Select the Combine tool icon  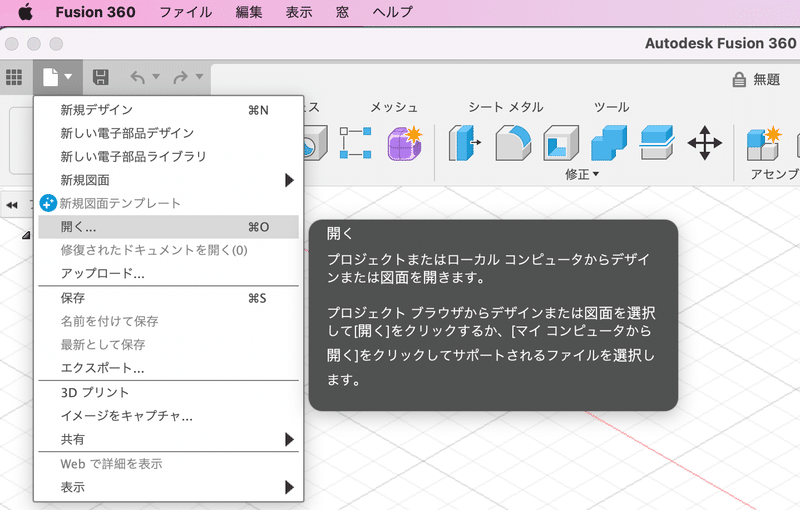(609, 143)
